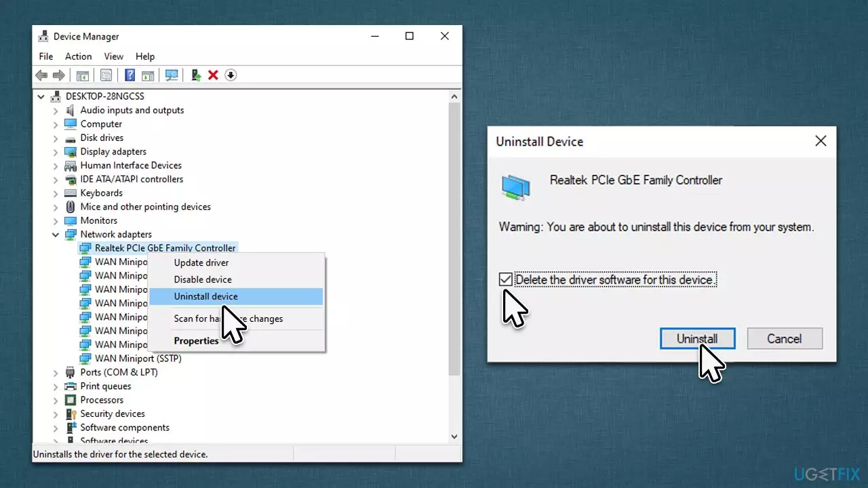The image size is (868, 488).
Task: Close the Uninstall Device dialog
Action: [x=821, y=141]
